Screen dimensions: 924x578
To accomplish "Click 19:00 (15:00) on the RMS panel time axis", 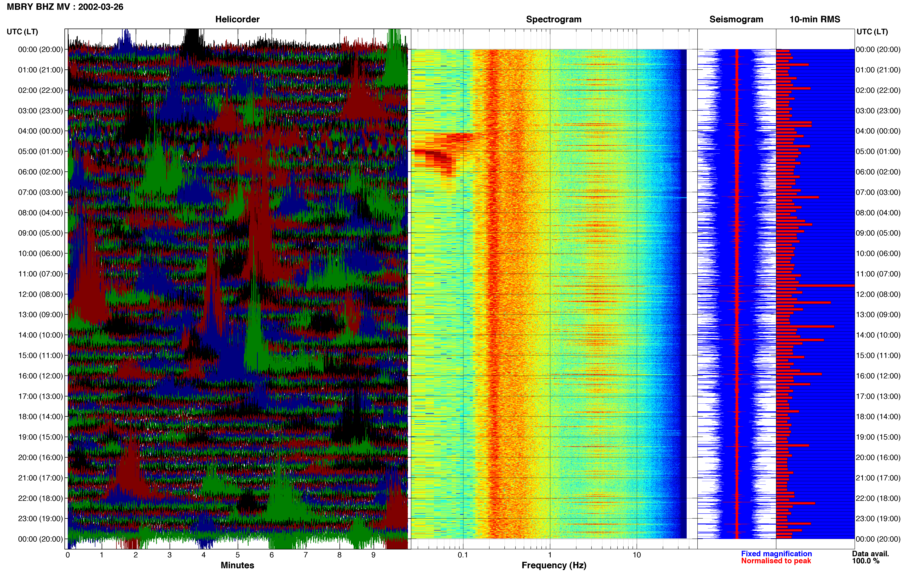I will [x=878, y=437].
